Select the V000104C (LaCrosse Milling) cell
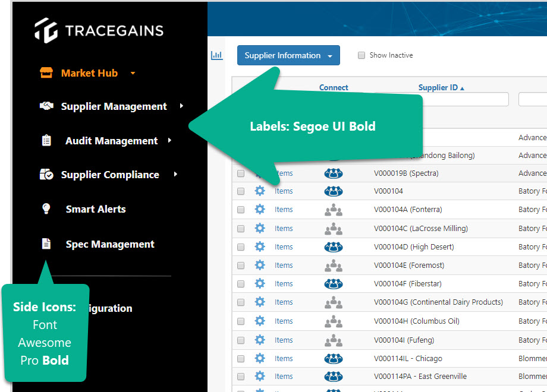547x392 pixels. [x=421, y=228]
